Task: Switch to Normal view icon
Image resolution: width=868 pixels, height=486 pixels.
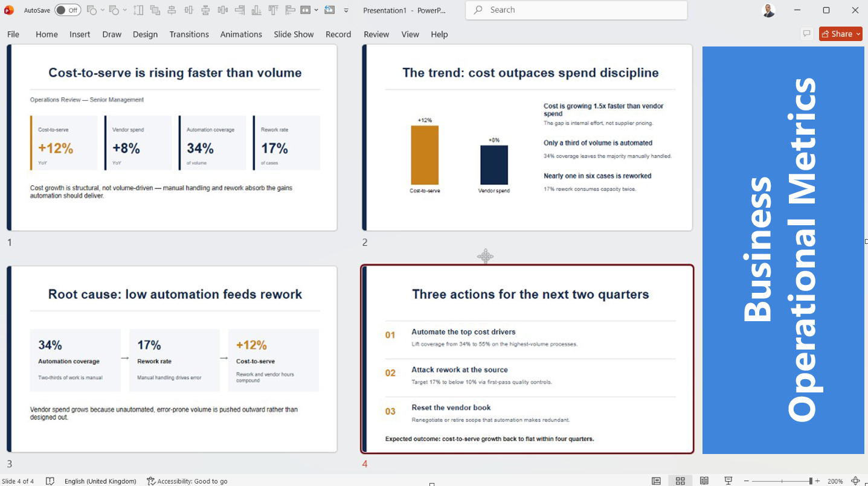Action: point(656,481)
